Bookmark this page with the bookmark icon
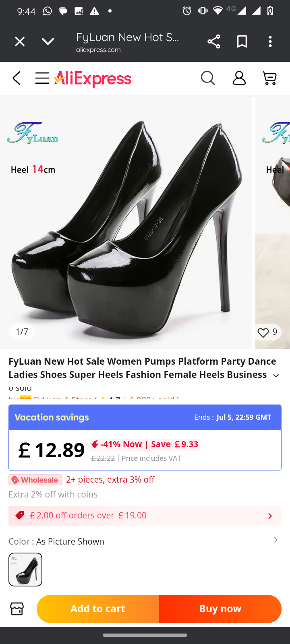Image resolution: width=290 pixels, height=644 pixels. click(242, 41)
